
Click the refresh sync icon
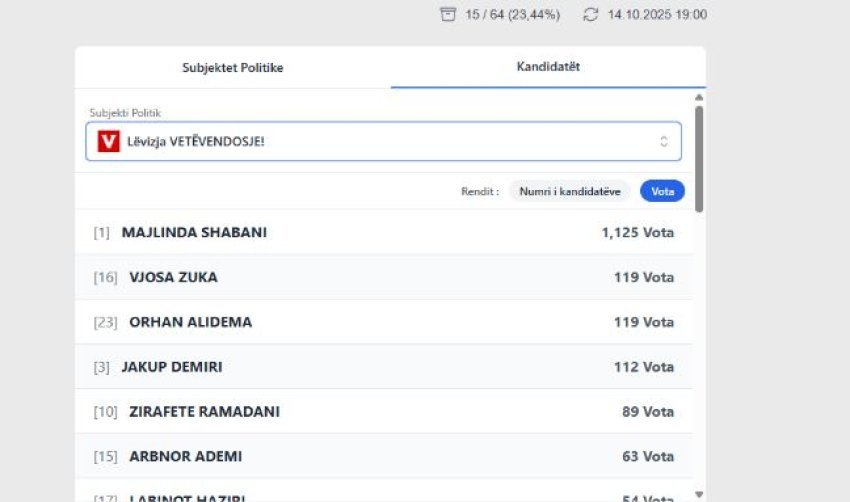590,14
